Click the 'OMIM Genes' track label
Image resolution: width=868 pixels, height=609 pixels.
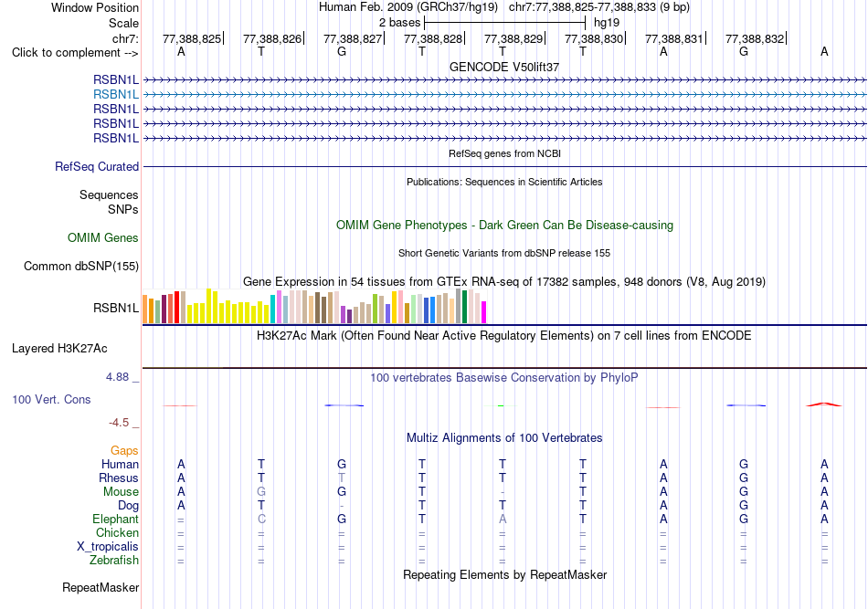tap(103, 237)
